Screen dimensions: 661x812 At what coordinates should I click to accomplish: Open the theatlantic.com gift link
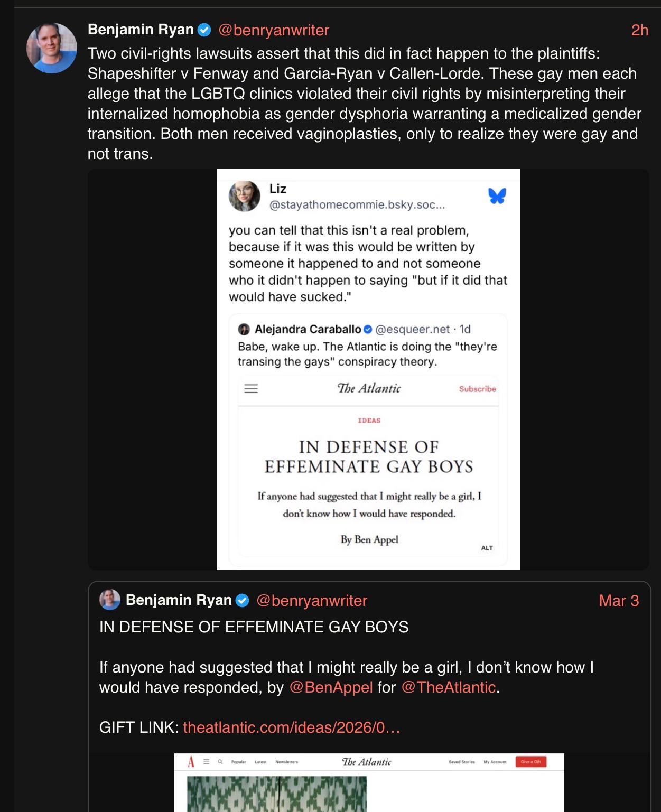(292, 727)
